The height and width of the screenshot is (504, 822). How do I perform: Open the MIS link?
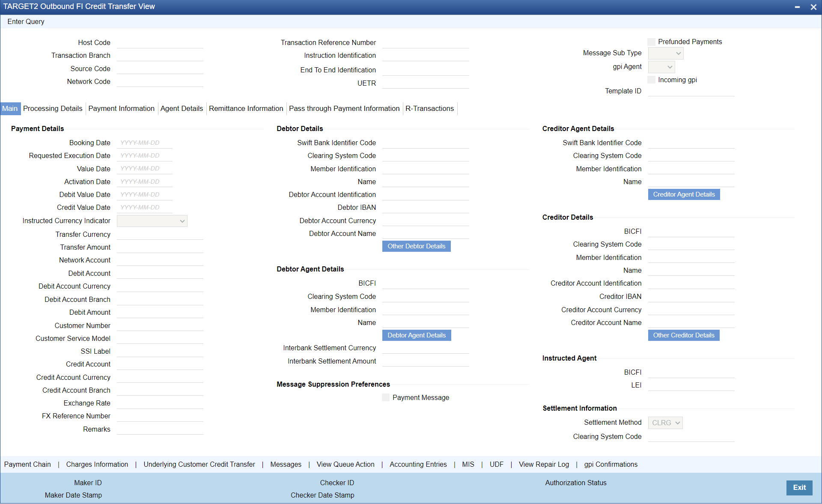[468, 465]
